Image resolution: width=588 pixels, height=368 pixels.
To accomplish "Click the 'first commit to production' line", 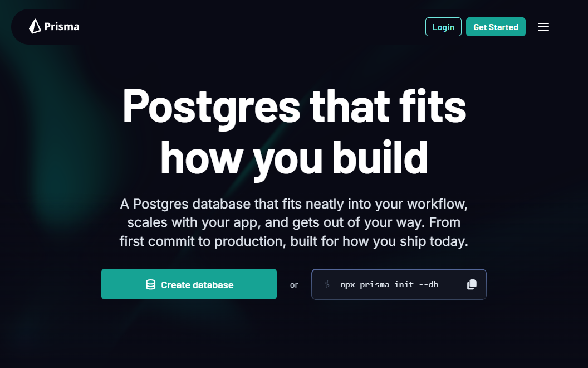I will click(293, 241).
